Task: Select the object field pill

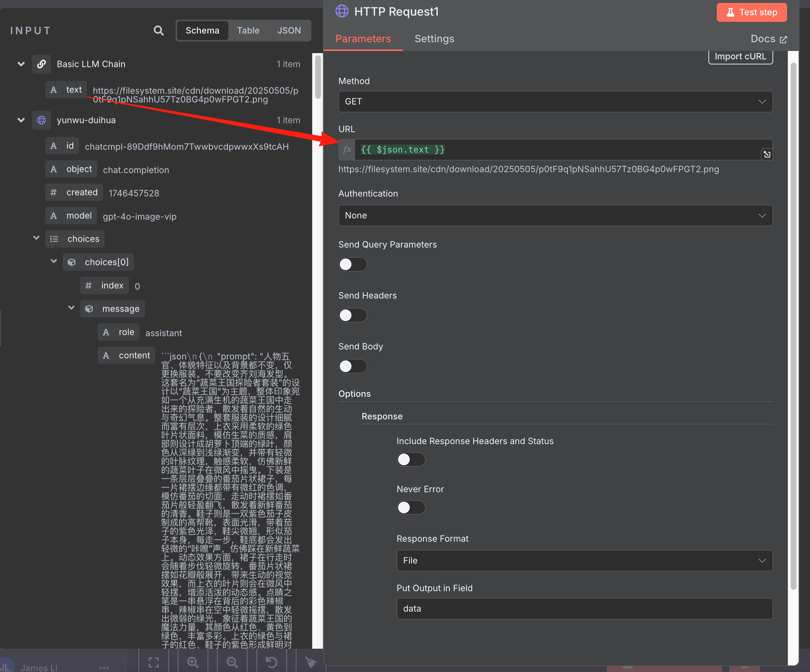Action: [71, 169]
